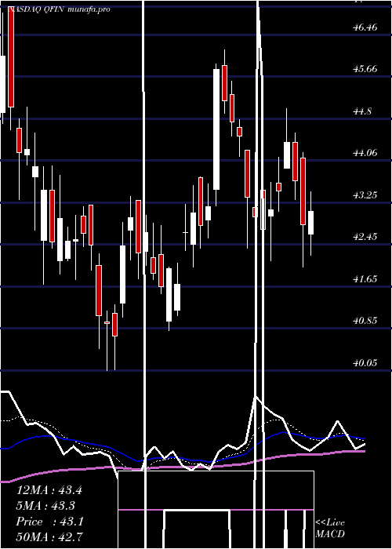Click the Price : 43.1 reading

[x=49, y=522]
